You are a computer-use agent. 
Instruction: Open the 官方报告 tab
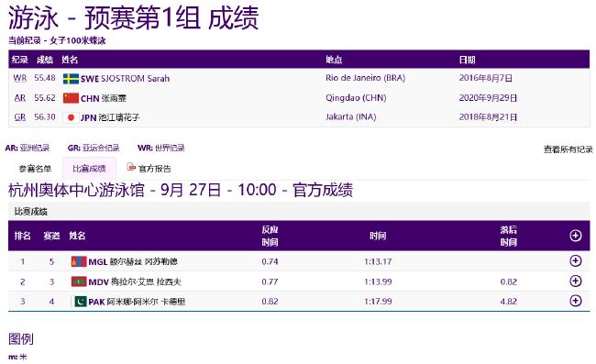[154, 169]
